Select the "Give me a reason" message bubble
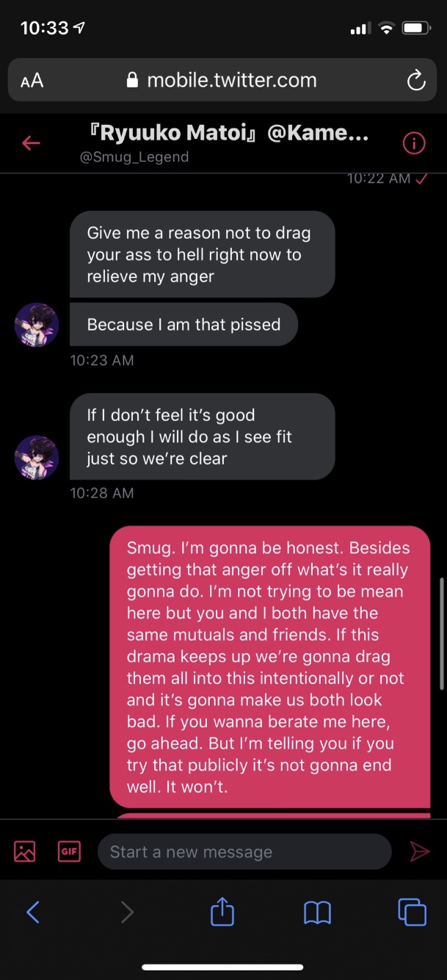This screenshot has width=447, height=980. coord(202,254)
